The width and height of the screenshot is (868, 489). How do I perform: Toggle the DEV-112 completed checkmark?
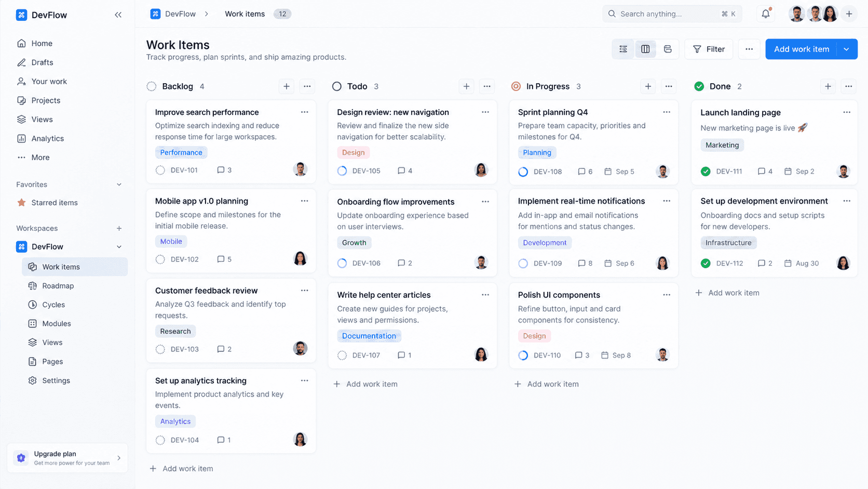pyautogui.click(x=706, y=263)
